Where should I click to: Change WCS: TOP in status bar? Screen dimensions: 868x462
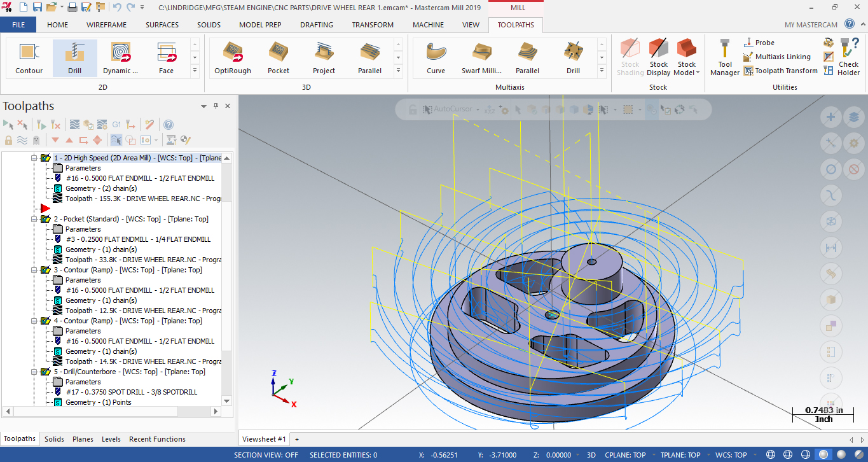731,455
